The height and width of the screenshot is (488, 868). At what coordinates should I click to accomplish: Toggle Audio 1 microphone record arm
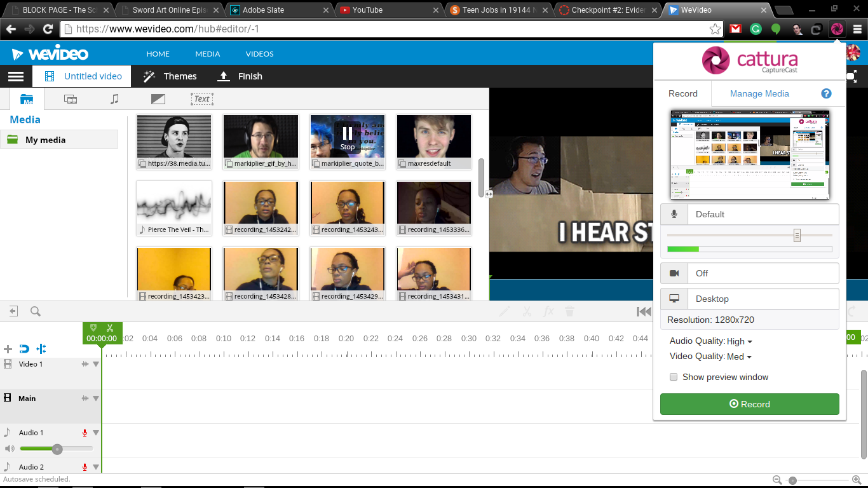click(85, 433)
